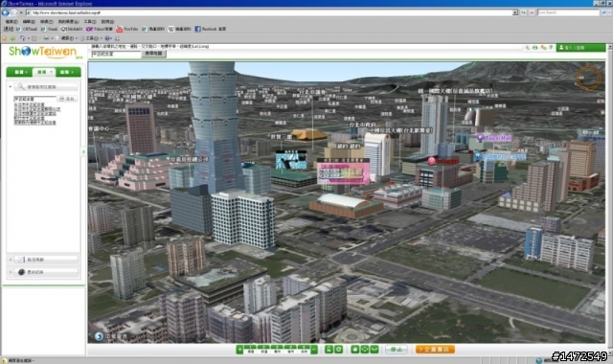Click the green rotate reset button
Image resolution: width=613 pixels, height=364 pixels.
pyautogui.click(x=339, y=349)
